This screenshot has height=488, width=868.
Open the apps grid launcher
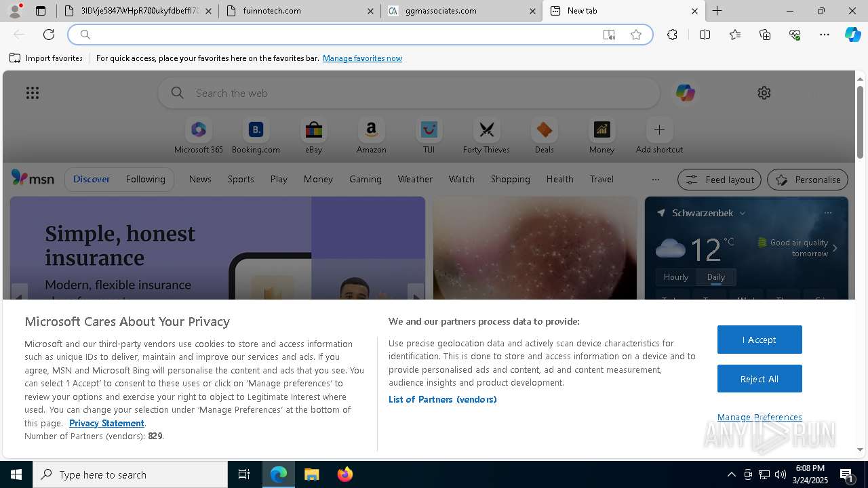[33, 93]
